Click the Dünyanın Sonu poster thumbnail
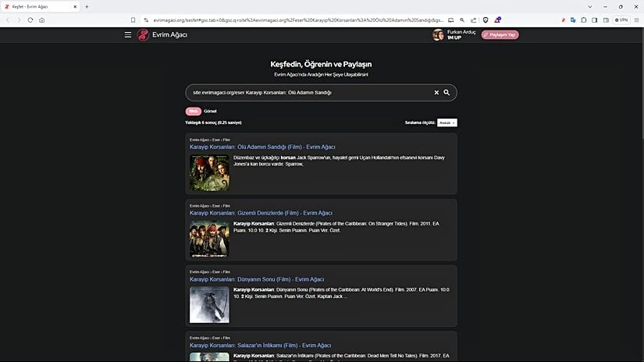Image resolution: width=644 pixels, height=362 pixels. [209, 304]
